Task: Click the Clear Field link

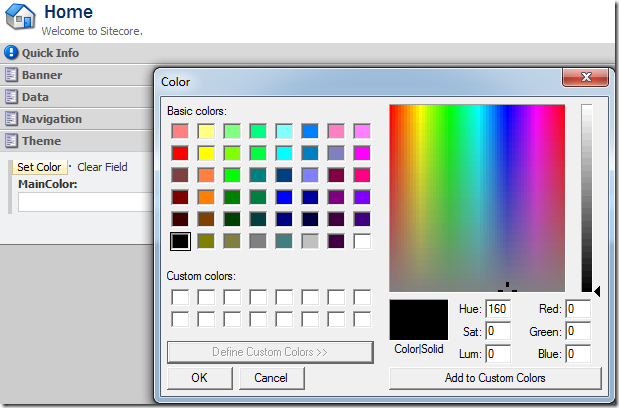Action: (102, 167)
